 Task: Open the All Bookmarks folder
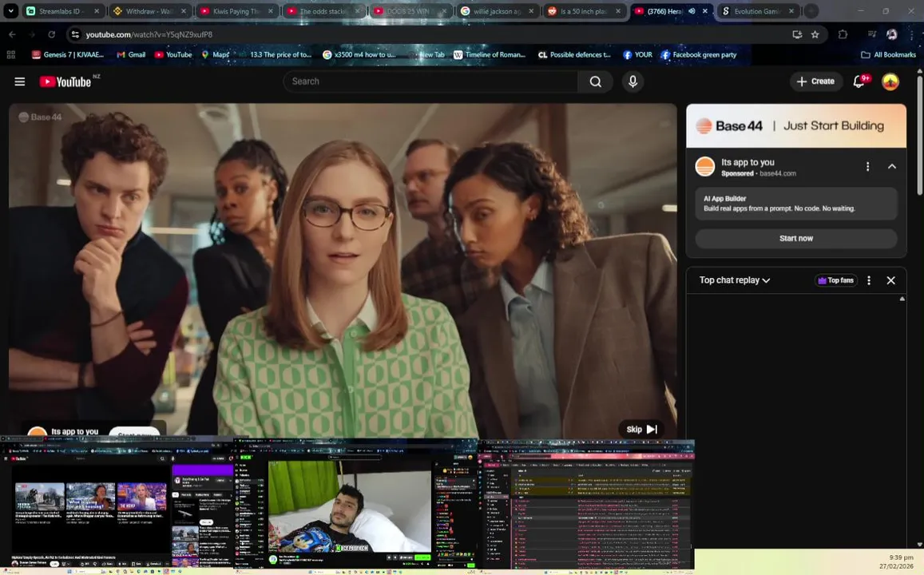(x=889, y=55)
